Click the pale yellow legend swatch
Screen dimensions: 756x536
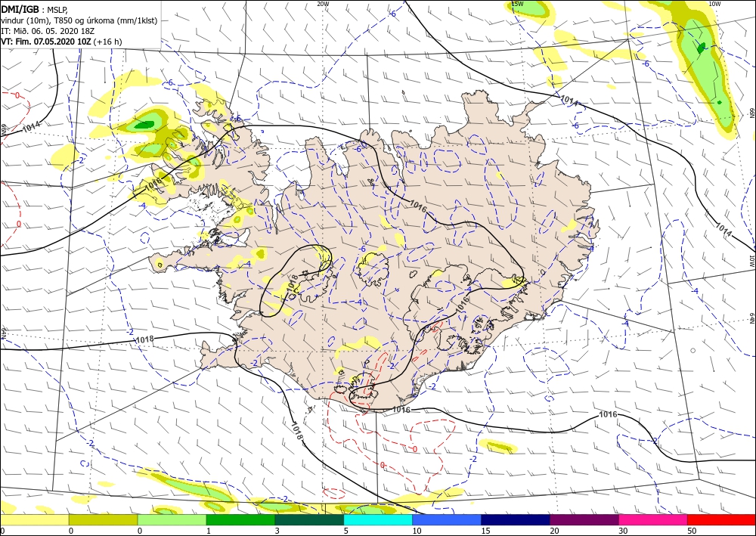[34, 519]
